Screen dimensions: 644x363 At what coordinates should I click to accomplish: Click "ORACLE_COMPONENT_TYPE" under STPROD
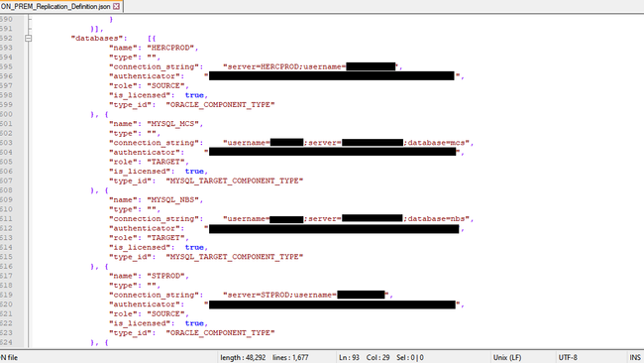click(220, 333)
